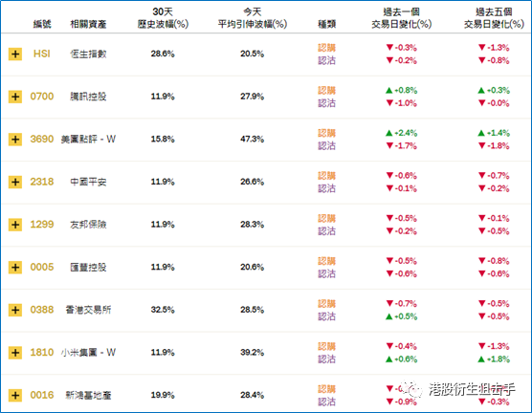Click the 過去五個交易日變化 column header
Image resolution: width=532 pixels, height=413 pixels.
pyautogui.click(x=494, y=18)
